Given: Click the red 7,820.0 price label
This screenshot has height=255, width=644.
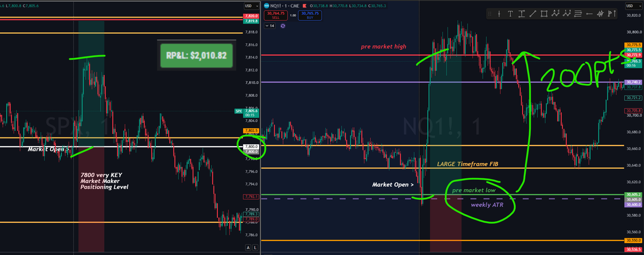Looking at the screenshot, I should click(x=252, y=17).
